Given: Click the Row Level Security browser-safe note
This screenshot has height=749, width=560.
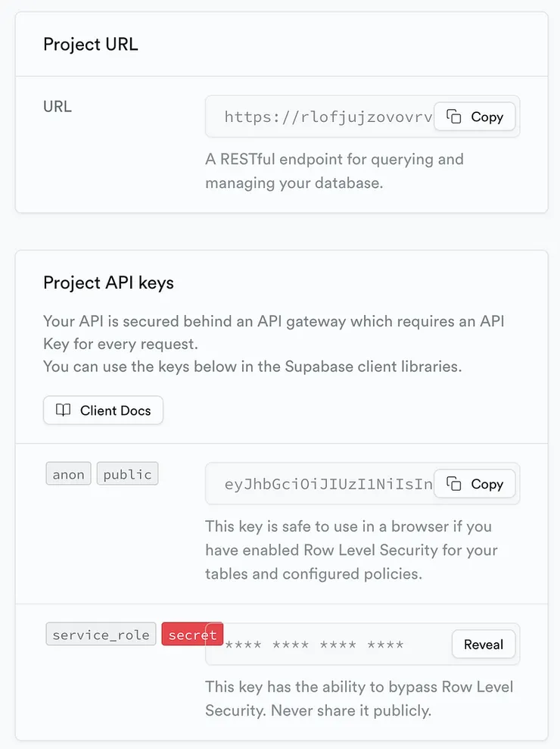Looking at the screenshot, I should click(x=351, y=550).
